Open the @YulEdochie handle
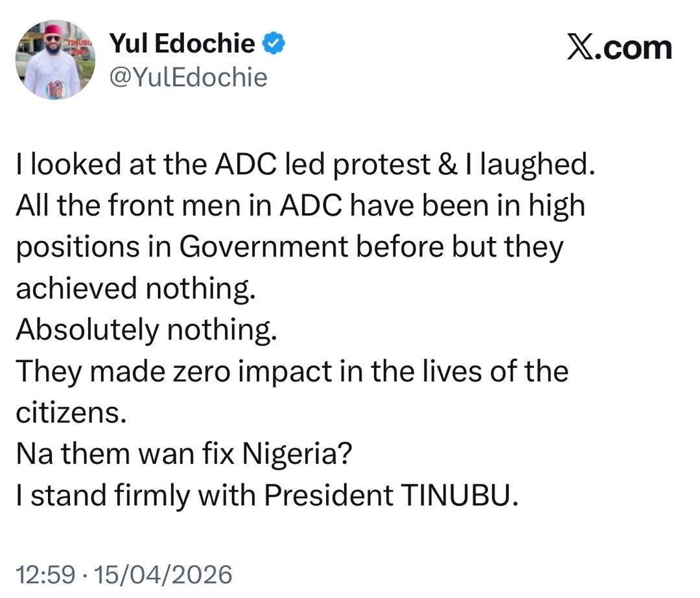700x598 pixels. click(187, 77)
